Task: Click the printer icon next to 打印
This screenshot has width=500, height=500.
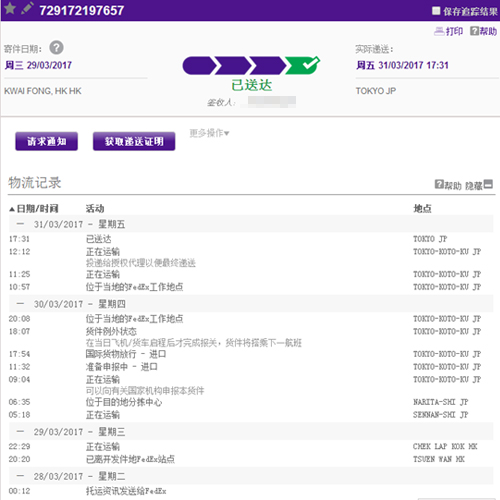Action: coord(439,31)
